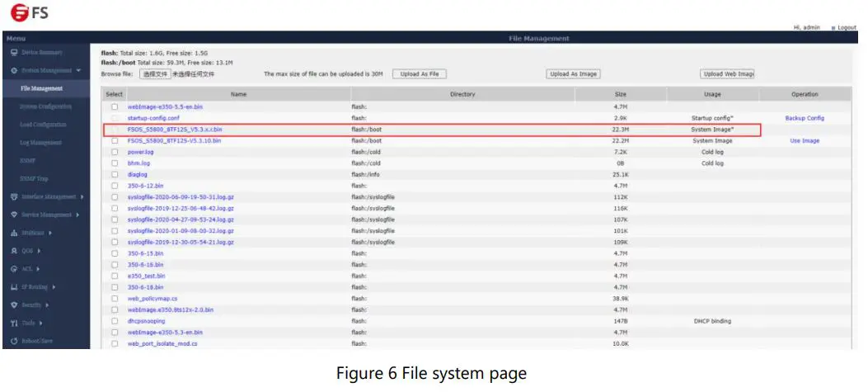Click the 'Hi, admin' greeting text

(x=807, y=28)
